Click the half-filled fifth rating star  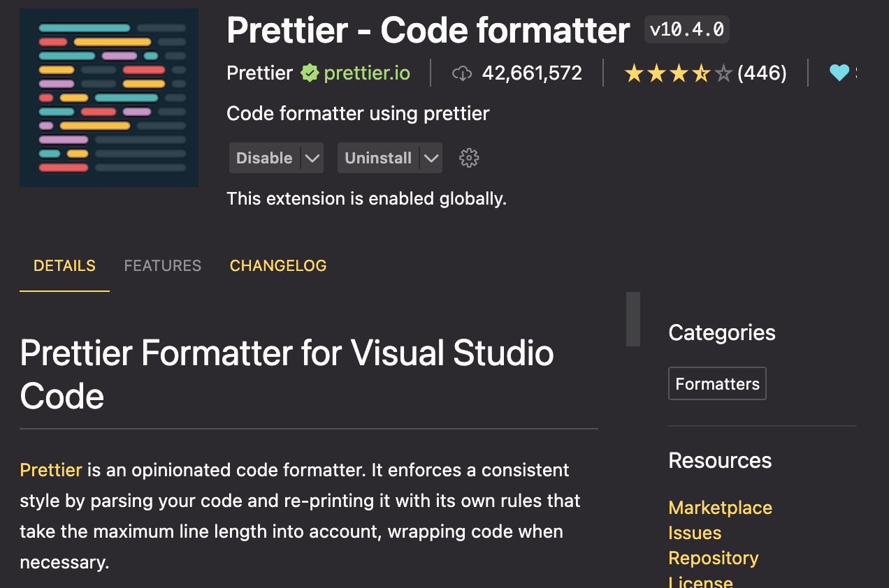pos(723,72)
